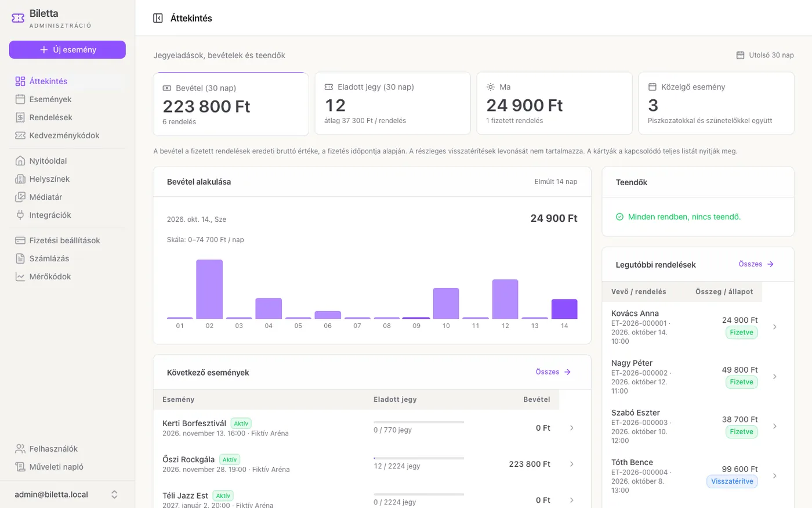Open the Összes link in Legutóbbi rendelések

756,264
